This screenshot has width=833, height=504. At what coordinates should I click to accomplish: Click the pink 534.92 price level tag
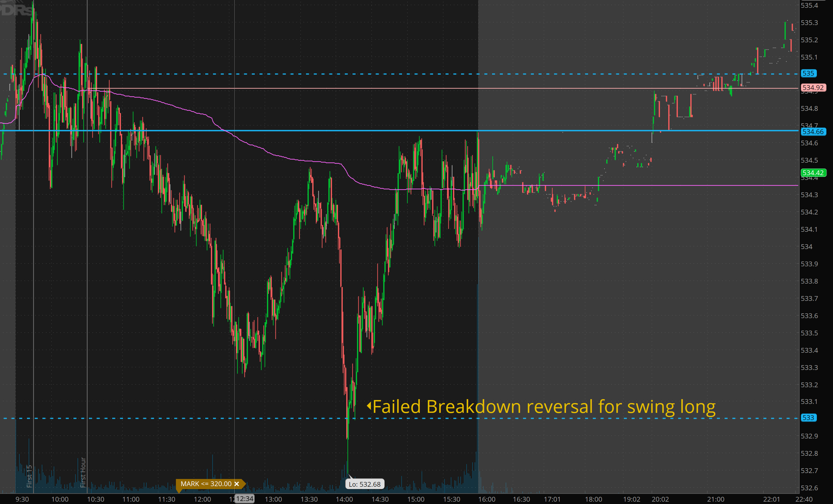point(813,88)
